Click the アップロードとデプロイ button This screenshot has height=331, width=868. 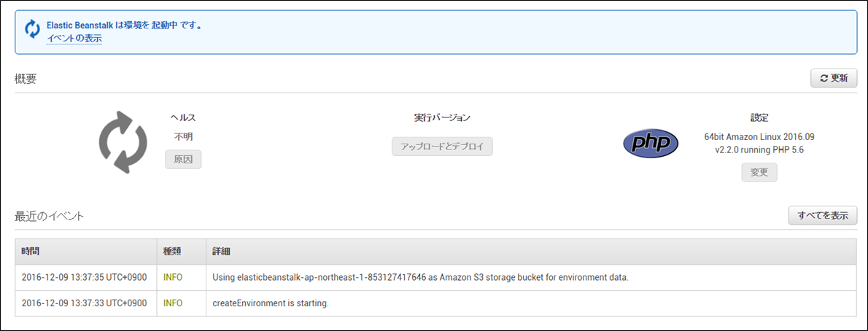coord(442,147)
